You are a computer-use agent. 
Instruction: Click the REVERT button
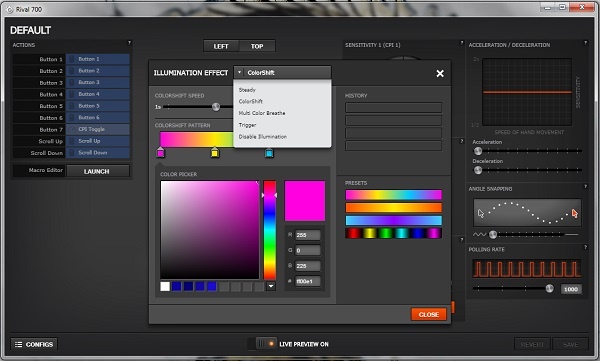click(532, 345)
